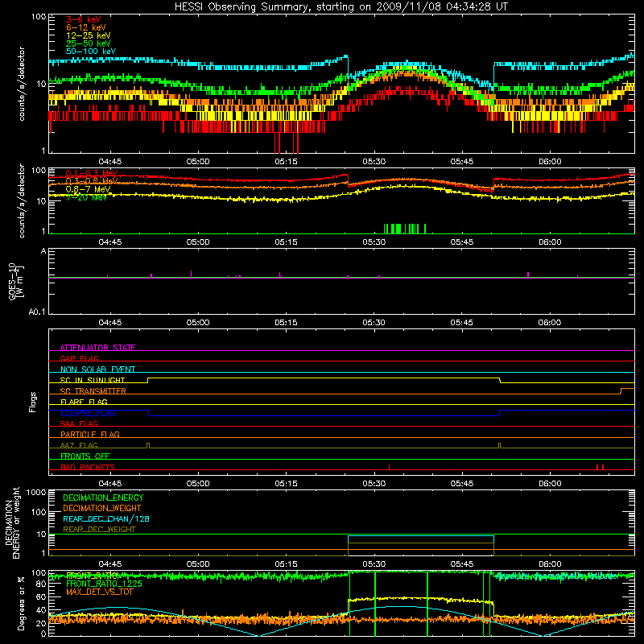The width and height of the screenshot is (644, 644).
Task: Select the 6-12 keV legend label
Action: click(86, 27)
